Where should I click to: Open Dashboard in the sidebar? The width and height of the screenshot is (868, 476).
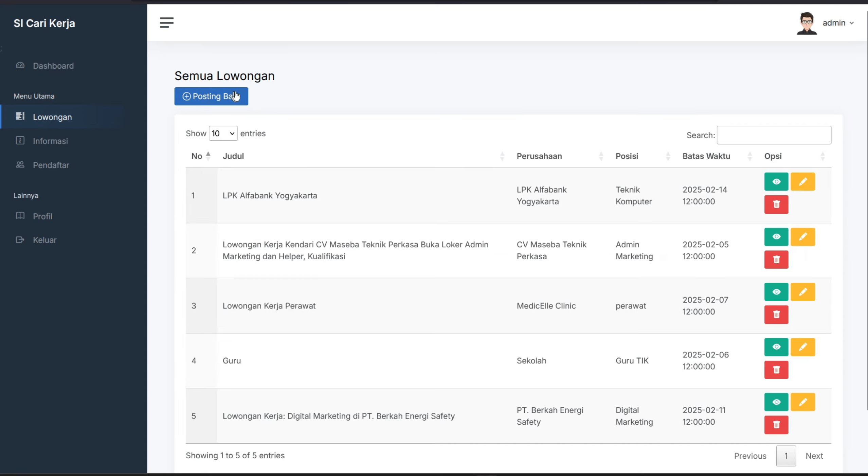53,66
